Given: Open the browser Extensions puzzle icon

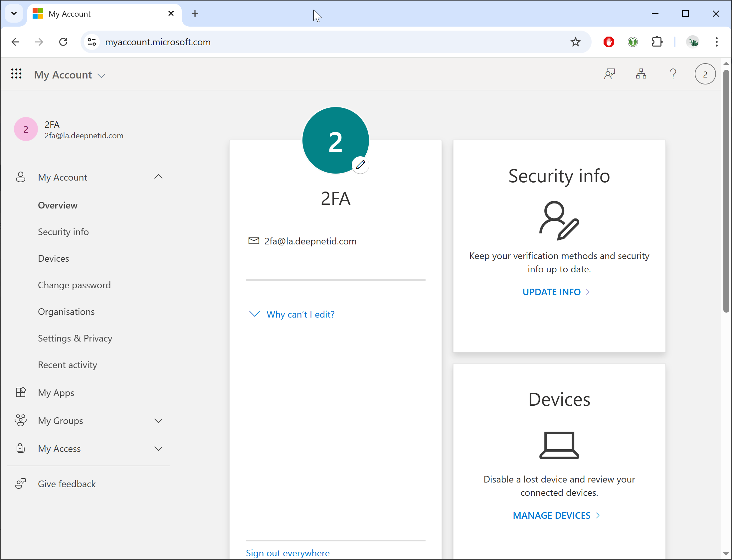Looking at the screenshot, I should (x=656, y=42).
